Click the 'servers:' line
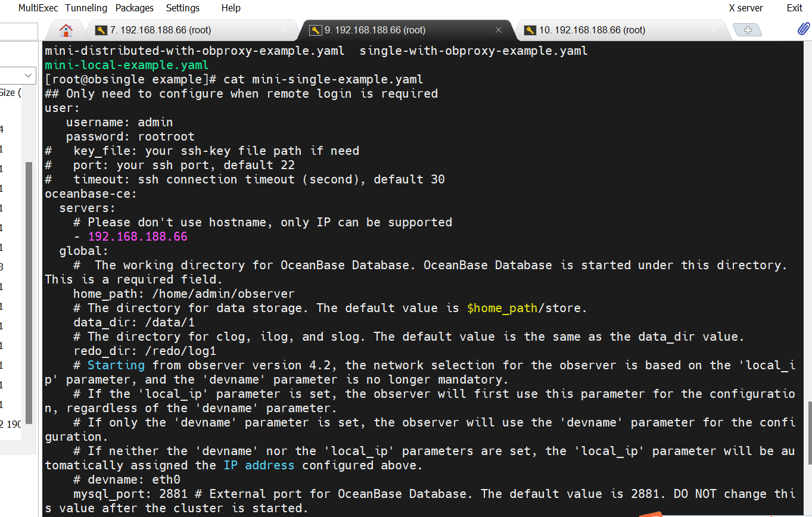 pyautogui.click(x=88, y=208)
